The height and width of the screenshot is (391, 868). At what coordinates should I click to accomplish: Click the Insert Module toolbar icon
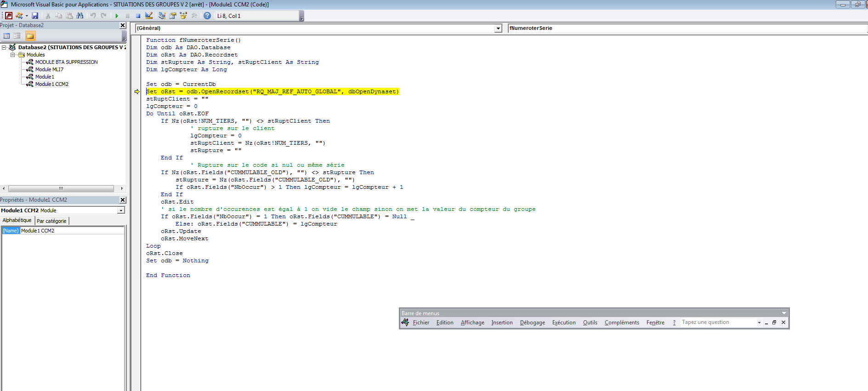click(19, 16)
